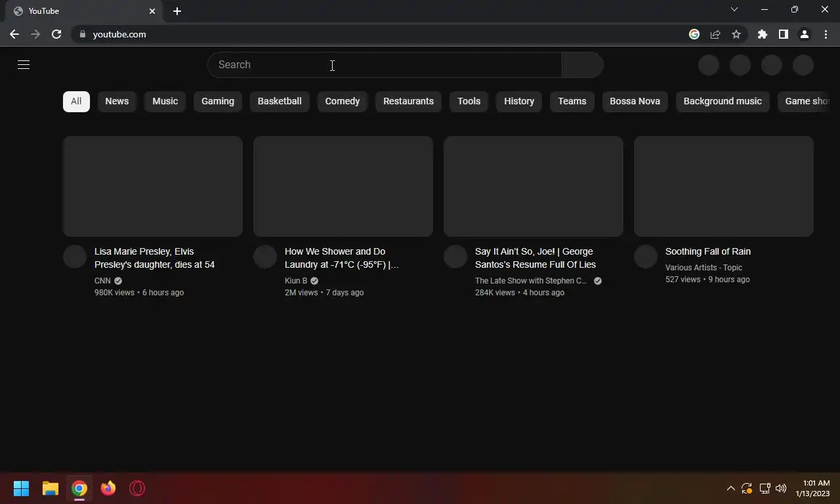
Task: Open the Chrome three-dot menu
Action: tap(825, 34)
